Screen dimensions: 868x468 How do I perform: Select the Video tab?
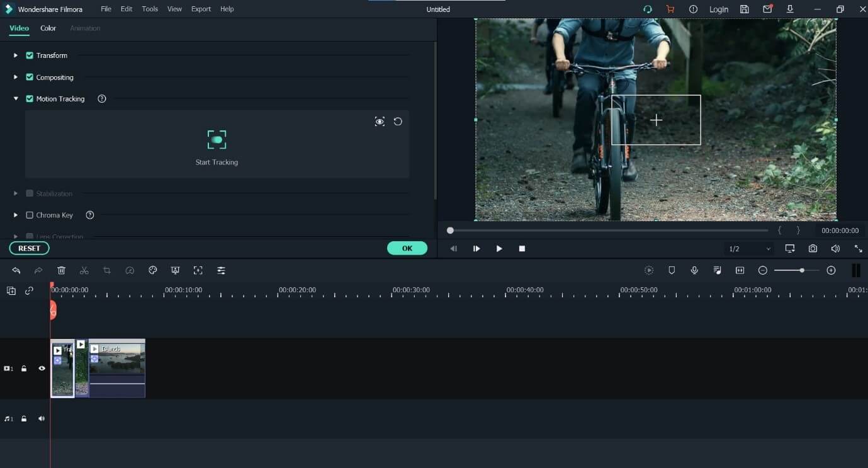tap(19, 28)
